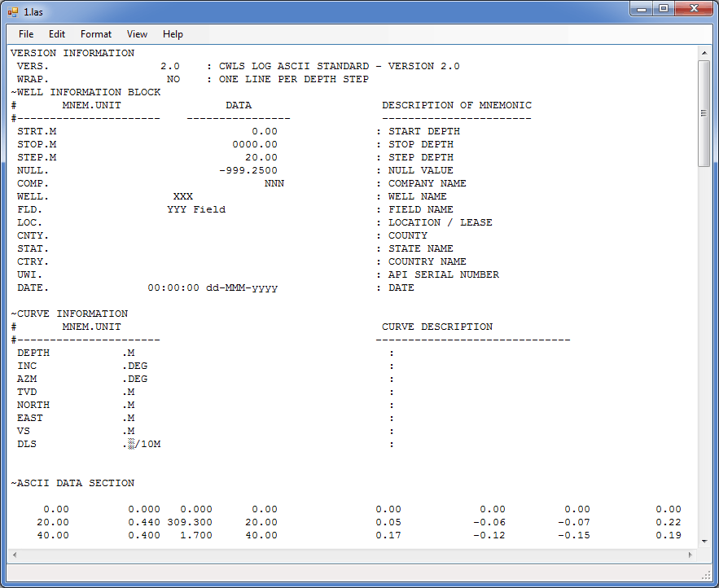The image size is (719, 588).
Task: Click the vertical scrollbar up arrow
Action: tap(704, 53)
